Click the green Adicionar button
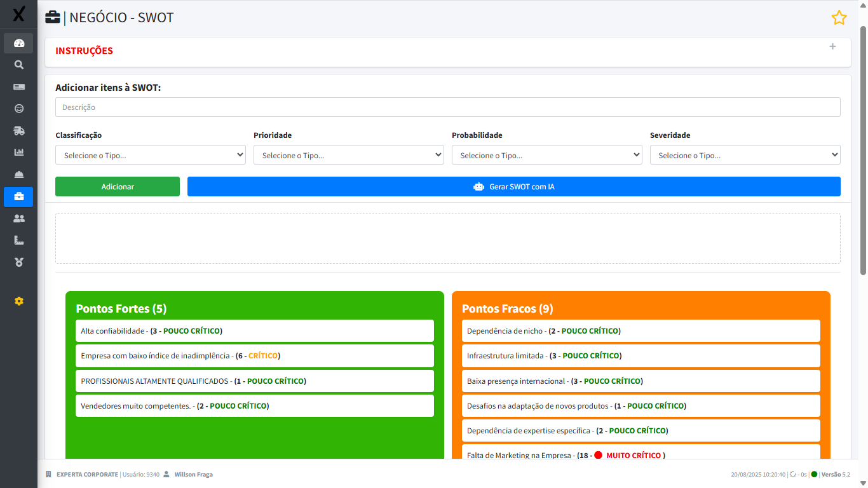This screenshot has width=868, height=488. coord(117,186)
